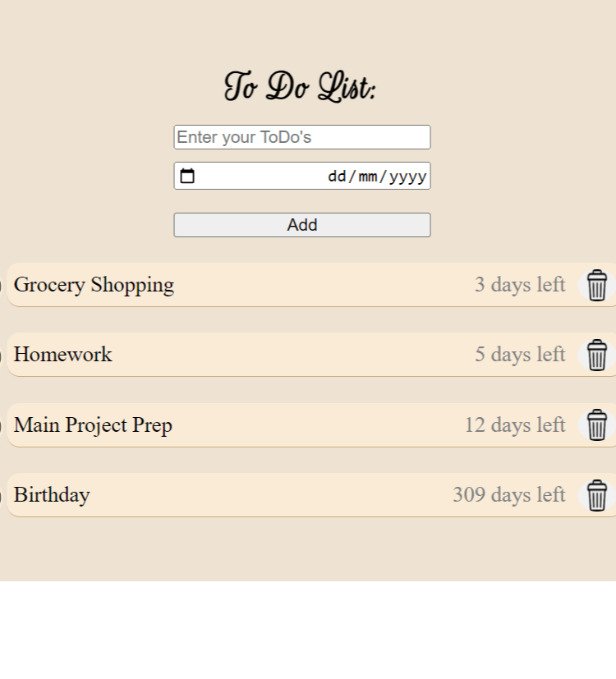Check off the Homework task

coord(1,356)
